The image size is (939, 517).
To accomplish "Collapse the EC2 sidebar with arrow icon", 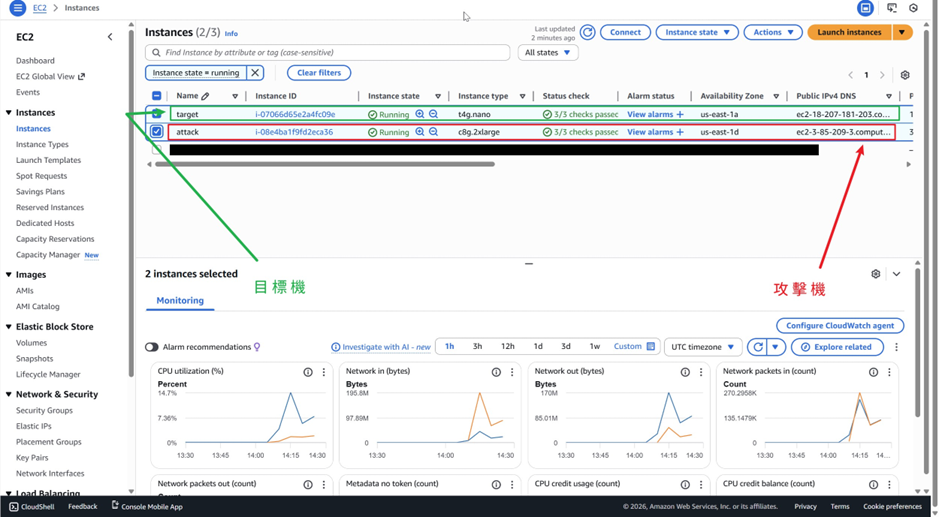I will (110, 37).
